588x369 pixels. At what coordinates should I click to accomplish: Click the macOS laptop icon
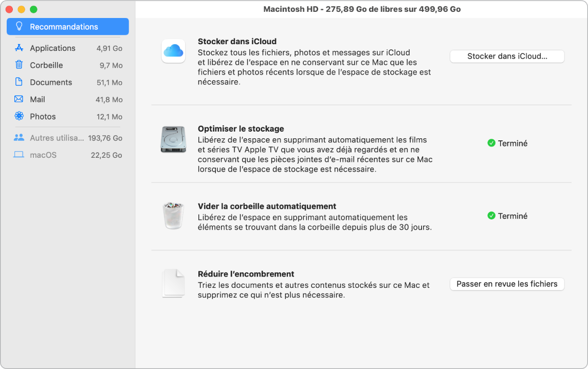19,155
